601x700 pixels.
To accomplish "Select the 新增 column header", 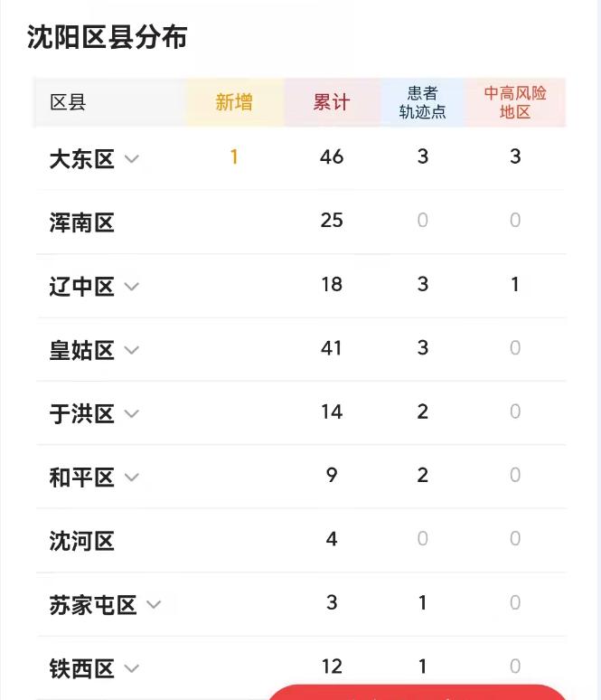I will pos(234,102).
